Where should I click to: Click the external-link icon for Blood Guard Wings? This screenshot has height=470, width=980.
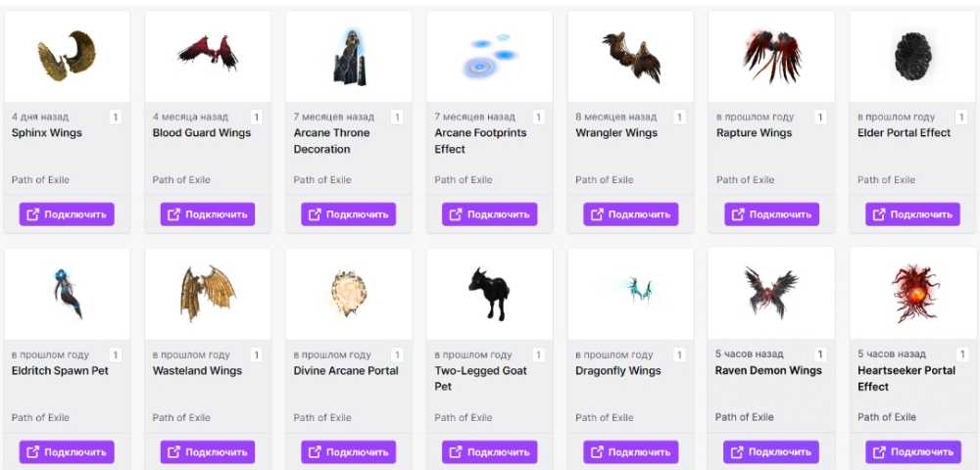click(x=174, y=214)
